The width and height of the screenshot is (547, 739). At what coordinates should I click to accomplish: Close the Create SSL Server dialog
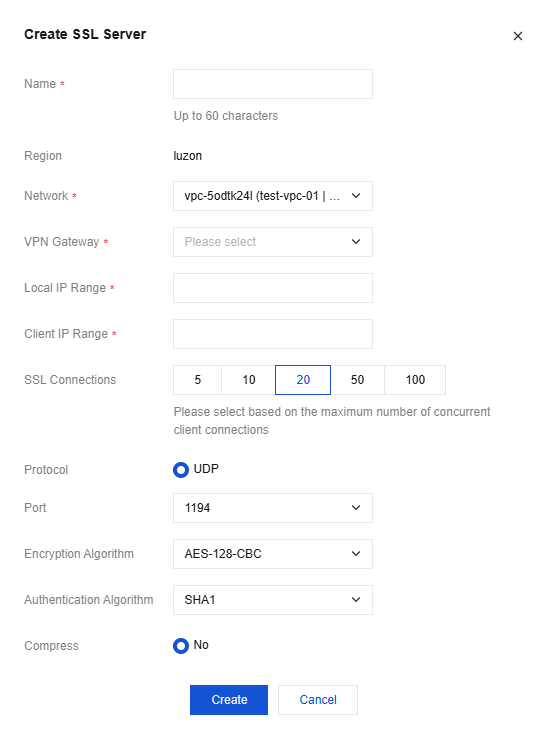pyautogui.click(x=517, y=36)
